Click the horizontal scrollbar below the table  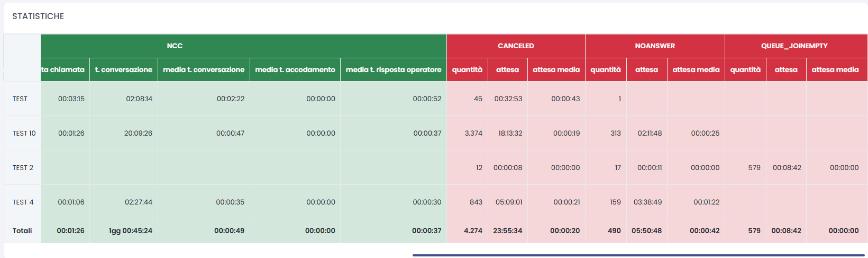pyautogui.click(x=638, y=255)
